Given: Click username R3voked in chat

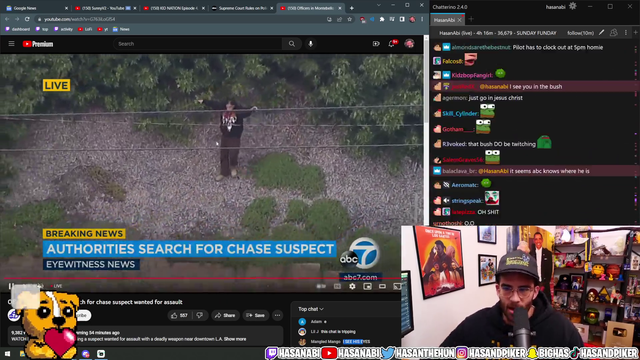Looking at the screenshot, I should pos(454,144).
